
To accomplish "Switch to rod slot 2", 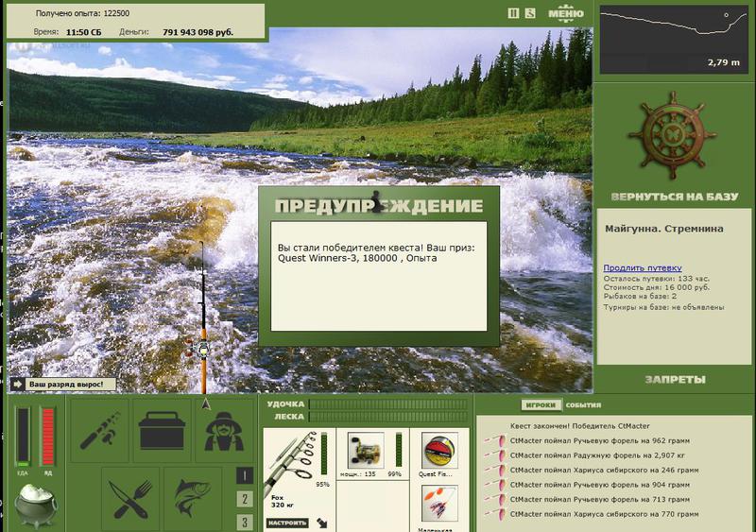I will pos(245,499).
